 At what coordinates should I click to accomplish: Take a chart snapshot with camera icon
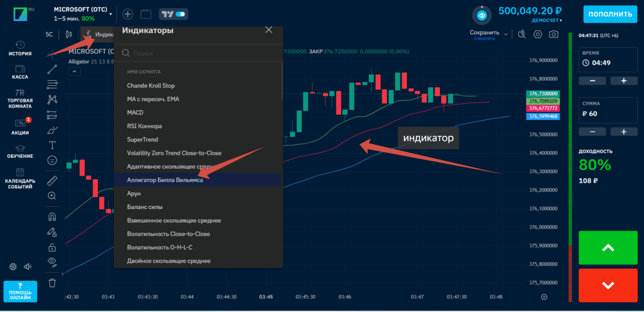[x=554, y=34]
